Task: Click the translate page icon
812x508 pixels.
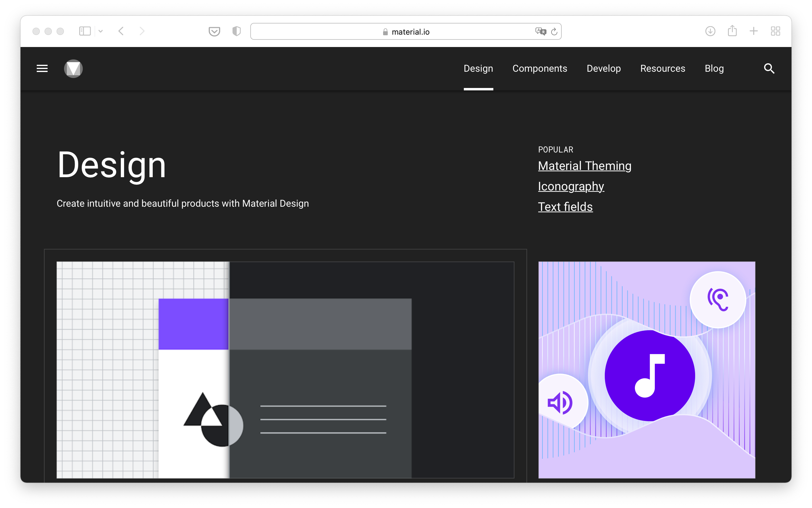Action: (x=540, y=31)
